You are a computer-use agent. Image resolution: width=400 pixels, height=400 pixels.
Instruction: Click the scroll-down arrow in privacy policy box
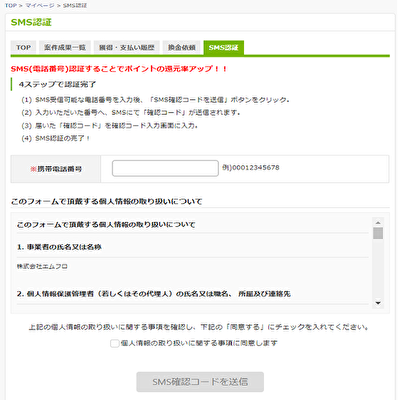[x=378, y=303]
